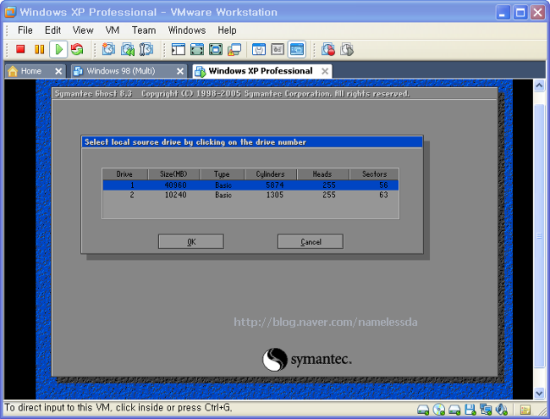Viewport: 550px width, 419px height.
Task: Click the highlighted Console view icon
Action: [296, 49]
